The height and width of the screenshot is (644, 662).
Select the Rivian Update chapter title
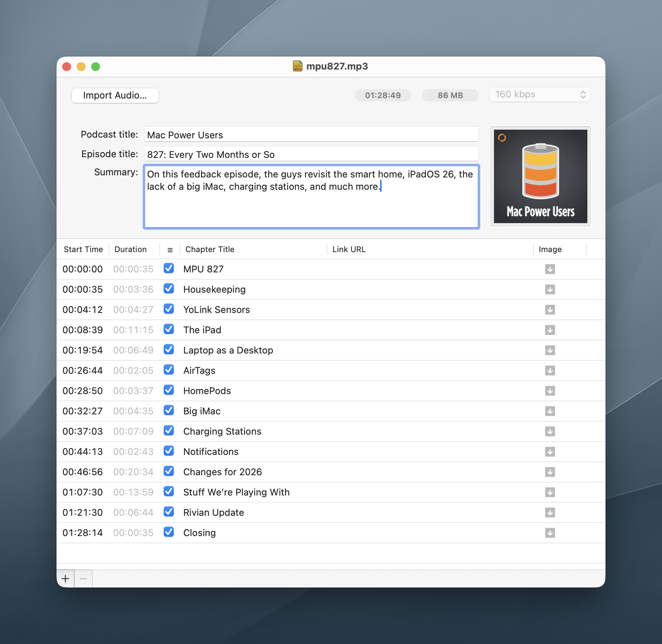pyautogui.click(x=214, y=513)
